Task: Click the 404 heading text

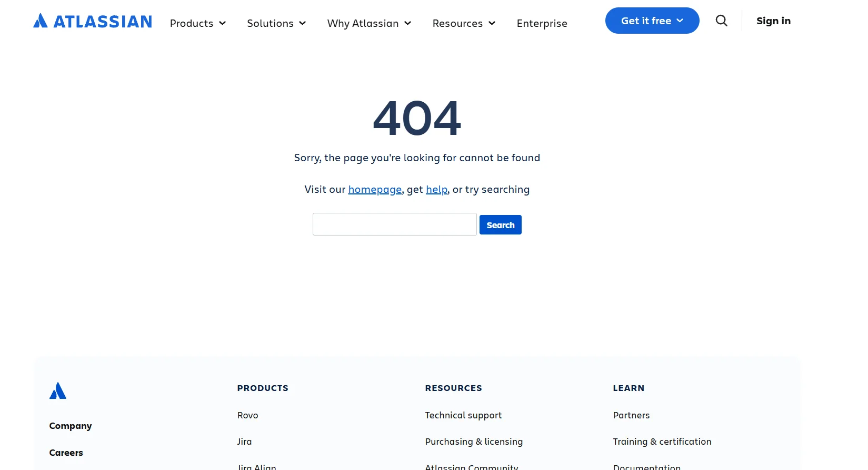Action: (417, 118)
